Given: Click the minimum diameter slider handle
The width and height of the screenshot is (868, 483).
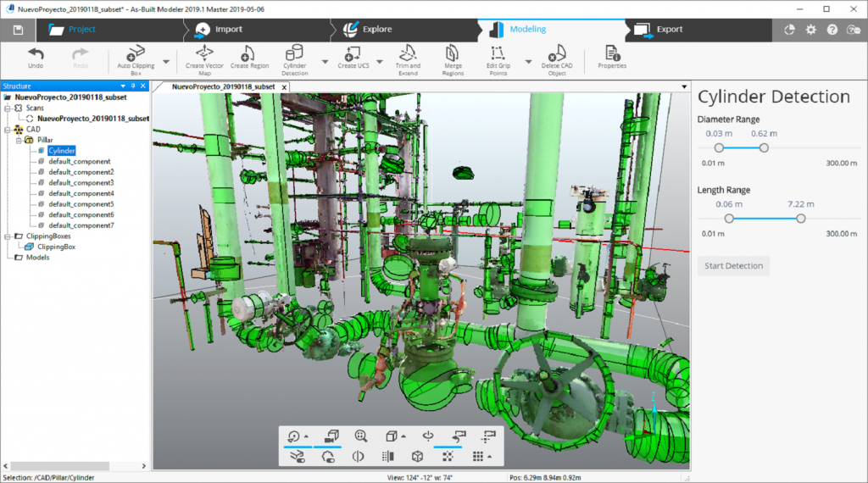Looking at the screenshot, I should coord(719,147).
